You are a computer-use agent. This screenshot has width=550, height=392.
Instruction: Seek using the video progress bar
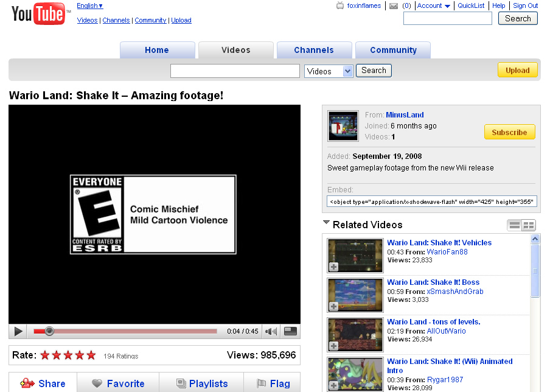click(x=125, y=331)
